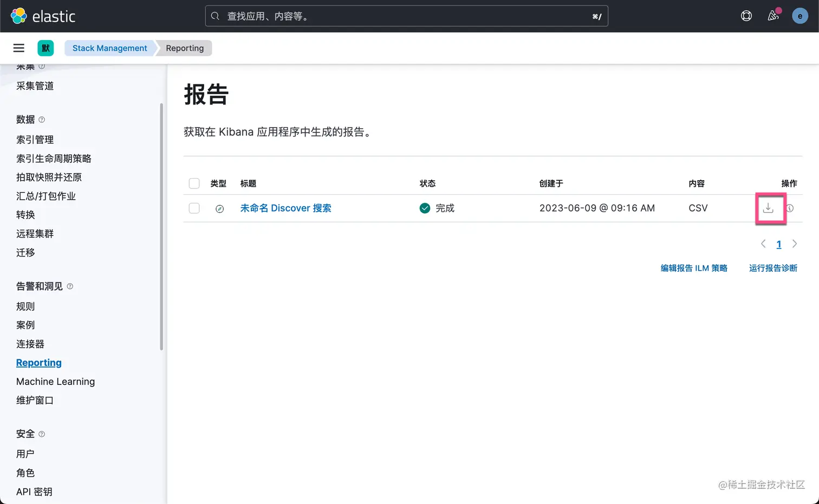Click the CSV content cell
Image resolution: width=819 pixels, height=504 pixels.
point(698,208)
